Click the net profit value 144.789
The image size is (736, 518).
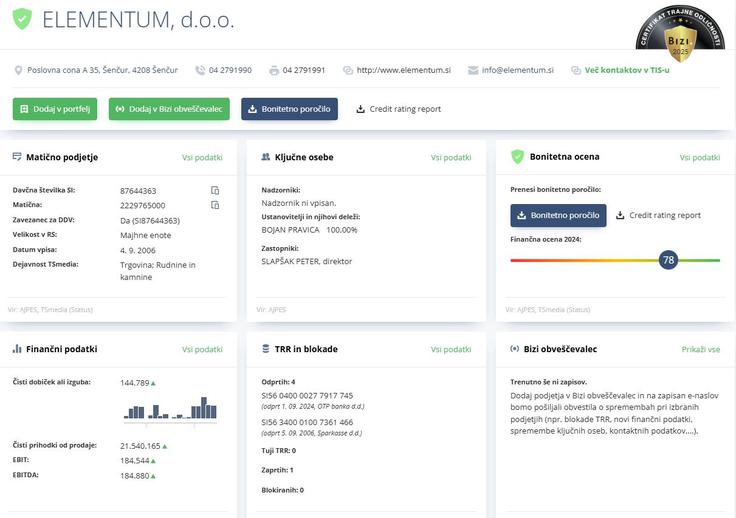pyautogui.click(x=135, y=383)
